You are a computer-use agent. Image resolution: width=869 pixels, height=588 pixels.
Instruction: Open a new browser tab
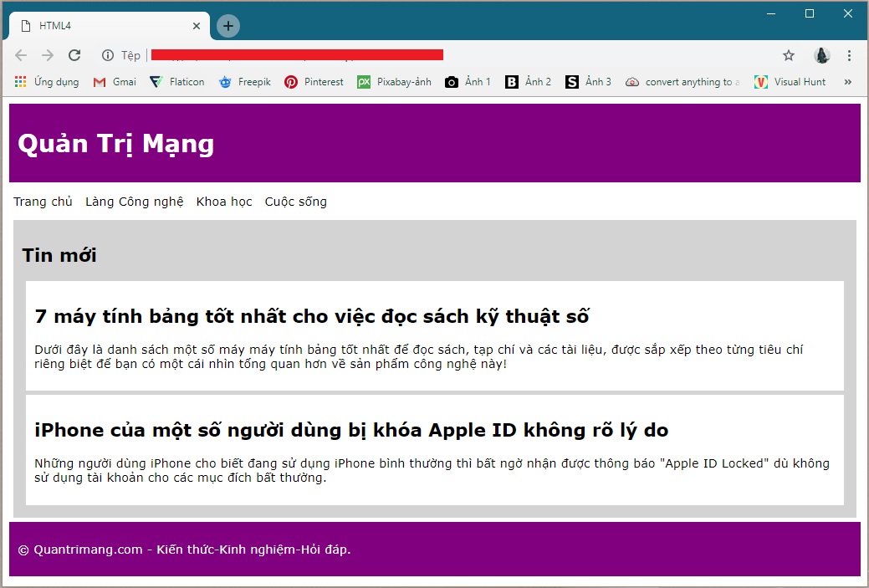(x=227, y=25)
